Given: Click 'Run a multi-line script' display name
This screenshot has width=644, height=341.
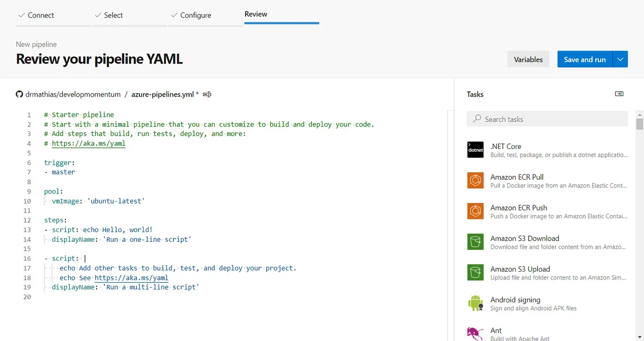Looking at the screenshot, I should tap(151, 287).
